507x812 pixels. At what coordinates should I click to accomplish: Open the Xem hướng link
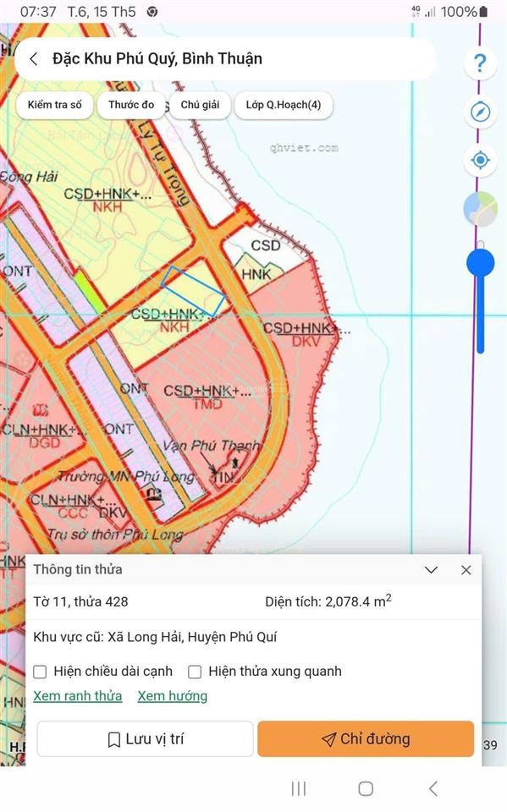tap(172, 696)
